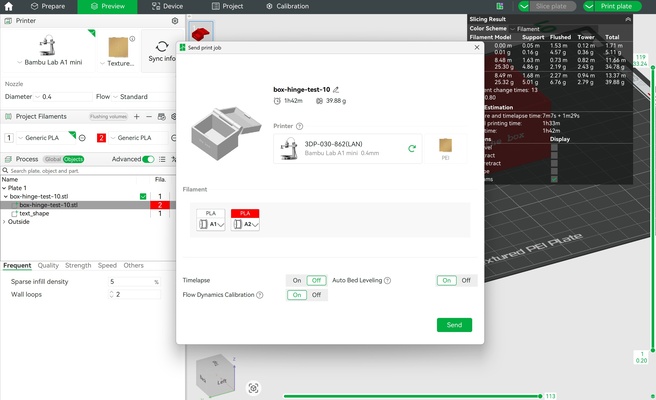Image resolution: width=656 pixels, height=400 pixels.
Task: Click the Print plate button
Action: [616, 6]
